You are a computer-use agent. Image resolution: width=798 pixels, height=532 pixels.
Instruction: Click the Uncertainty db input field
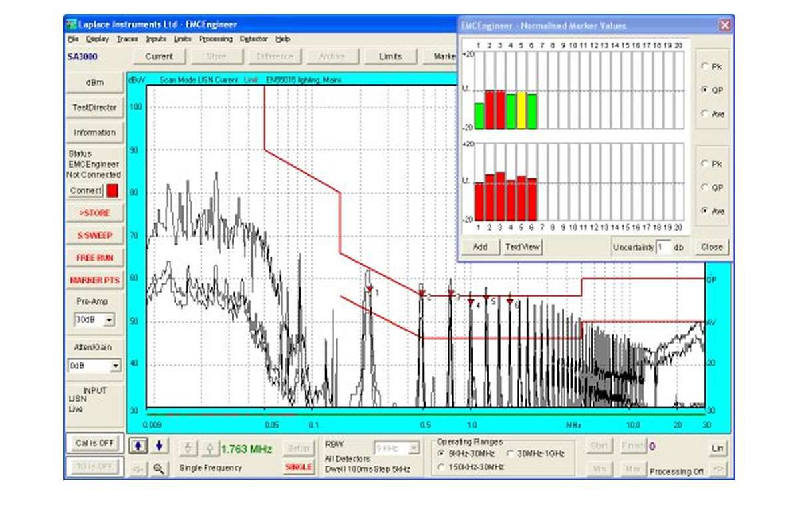[x=663, y=247]
